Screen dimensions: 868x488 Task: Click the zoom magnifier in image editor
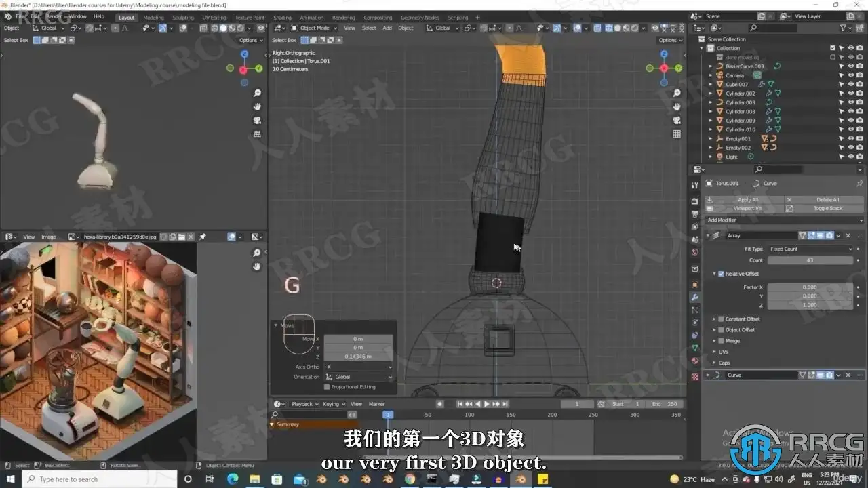257,253
